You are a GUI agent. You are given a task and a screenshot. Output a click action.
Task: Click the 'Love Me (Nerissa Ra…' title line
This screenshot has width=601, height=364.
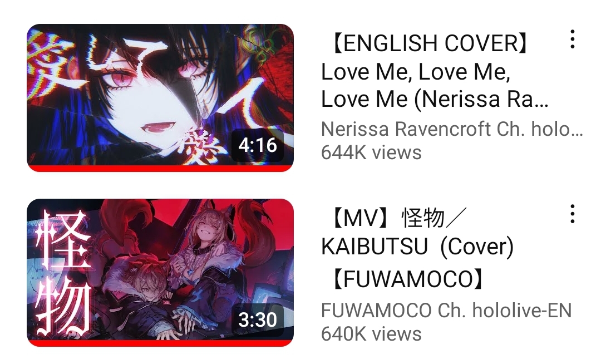click(435, 99)
